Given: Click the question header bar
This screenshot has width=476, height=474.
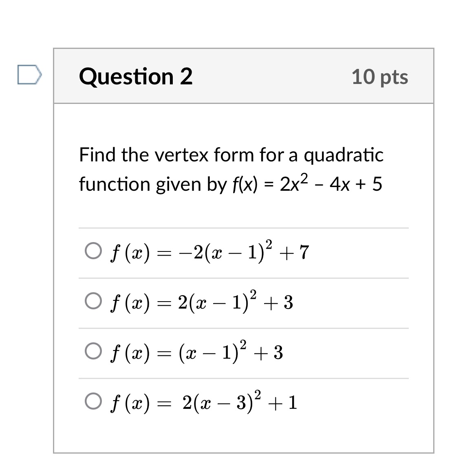Looking at the screenshot, I should pos(244,76).
